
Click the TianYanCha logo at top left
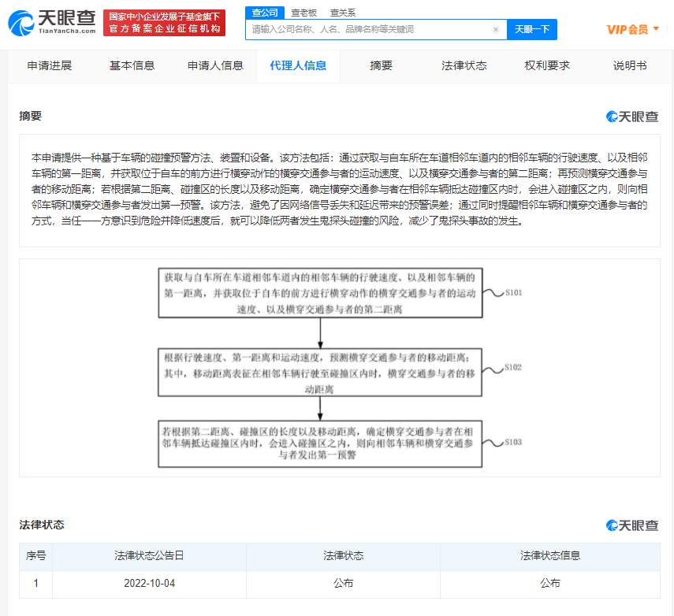pos(52,23)
